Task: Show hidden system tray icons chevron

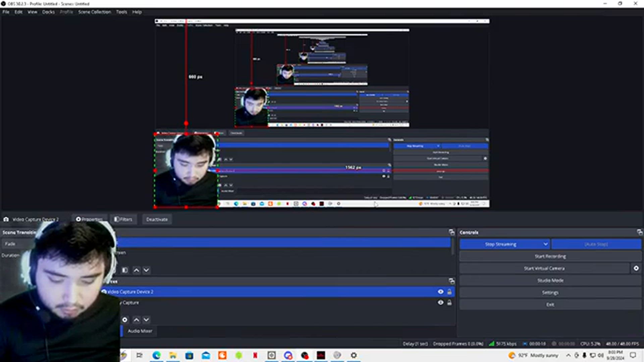Action: pos(568,355)
